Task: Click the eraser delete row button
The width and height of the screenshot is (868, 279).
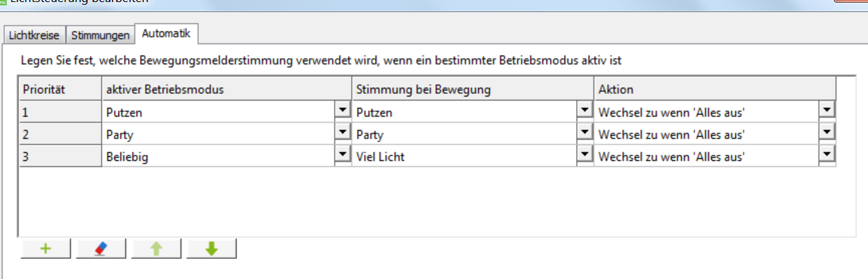Action: point(101,249)
